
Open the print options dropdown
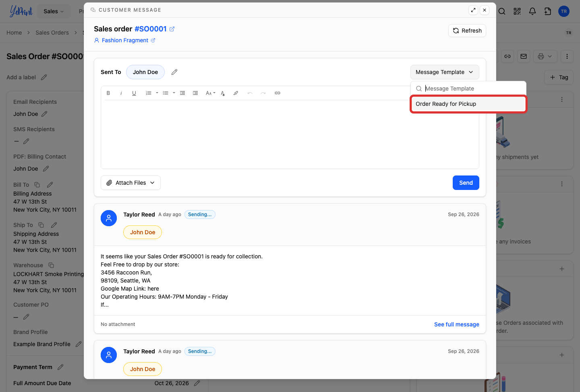(x=545, y=56)
